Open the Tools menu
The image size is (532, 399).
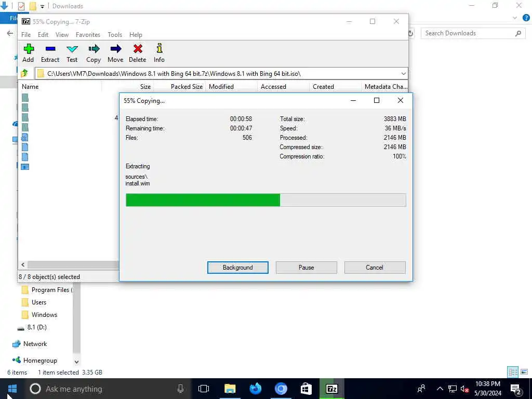[x=115, y=35]
